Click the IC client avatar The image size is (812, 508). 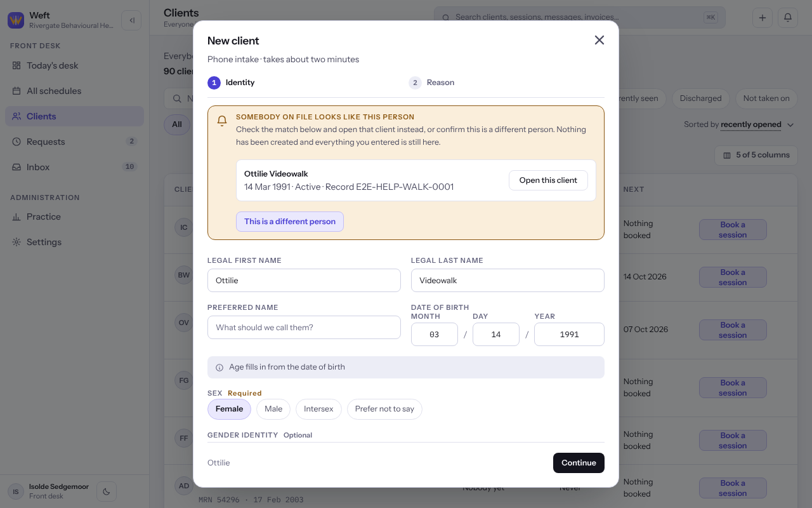[x=184, y=227]
